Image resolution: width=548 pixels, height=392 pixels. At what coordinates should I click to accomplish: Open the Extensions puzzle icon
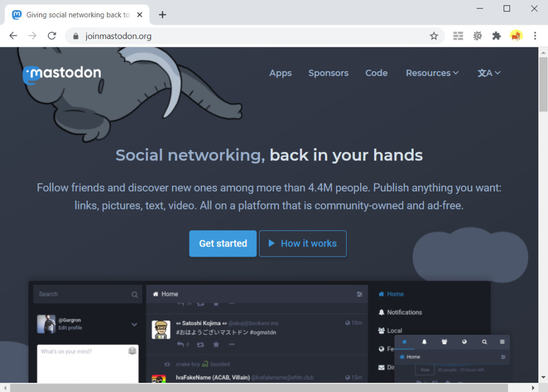click(x=496, y=36)
